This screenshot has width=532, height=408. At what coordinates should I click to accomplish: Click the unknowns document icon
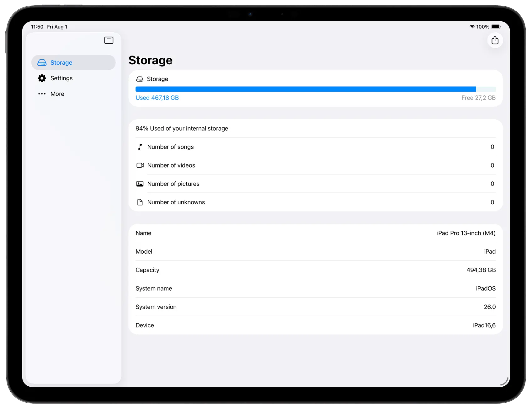(x=140, y=202)
